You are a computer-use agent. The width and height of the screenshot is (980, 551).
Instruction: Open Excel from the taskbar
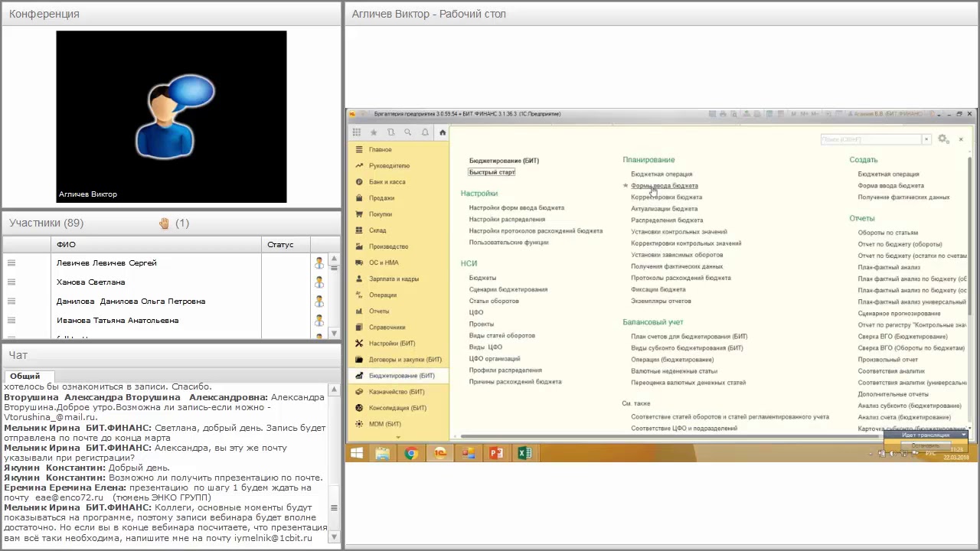tap(524, 453)
